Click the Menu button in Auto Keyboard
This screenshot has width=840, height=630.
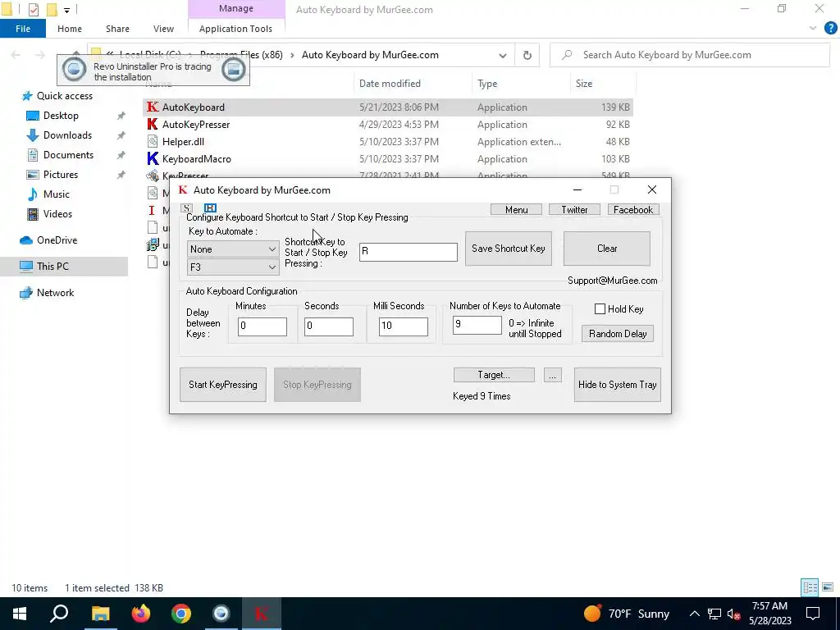[517, 209]
